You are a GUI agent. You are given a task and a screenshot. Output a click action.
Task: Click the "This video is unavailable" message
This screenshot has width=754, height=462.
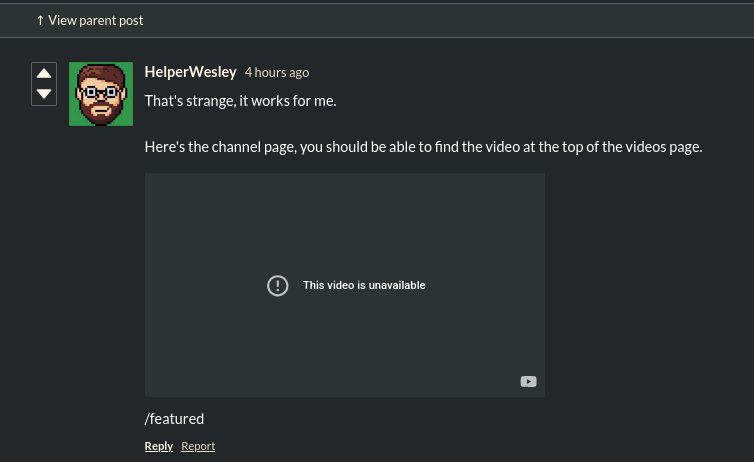coord(364,285)
